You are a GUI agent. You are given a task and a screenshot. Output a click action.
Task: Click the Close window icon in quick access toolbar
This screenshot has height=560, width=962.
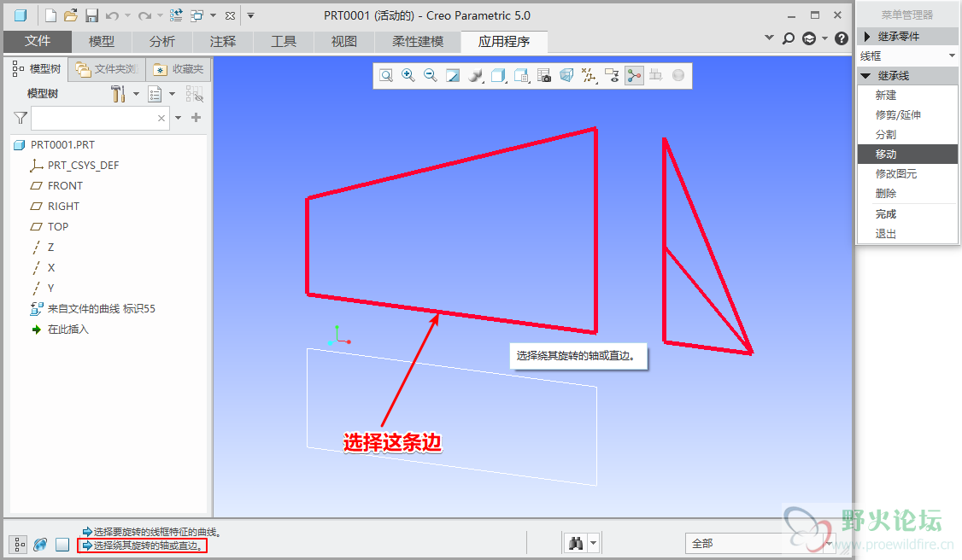tap(230, 15)
